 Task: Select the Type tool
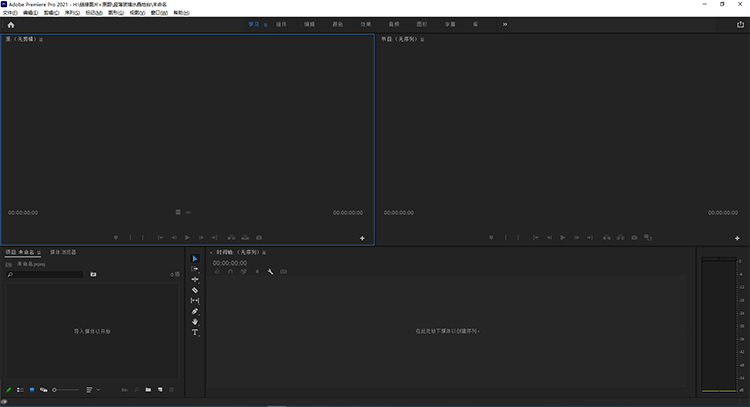(195, 332)
